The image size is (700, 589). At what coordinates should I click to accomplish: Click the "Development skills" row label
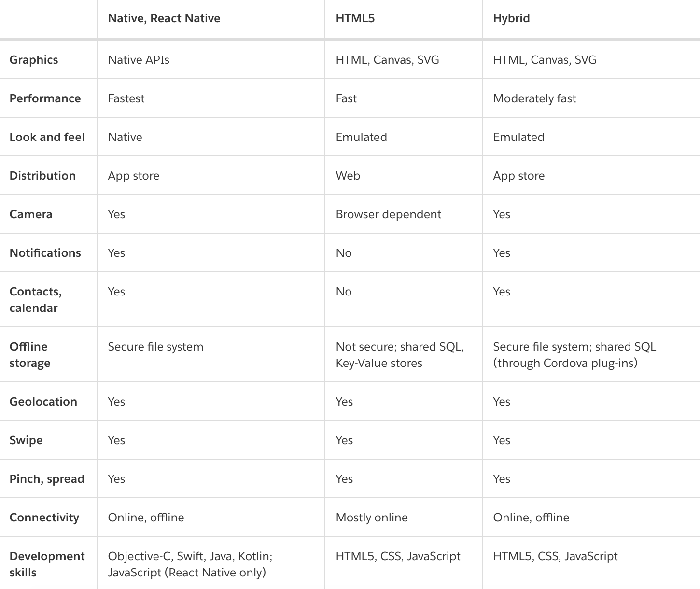pos(47,564)
